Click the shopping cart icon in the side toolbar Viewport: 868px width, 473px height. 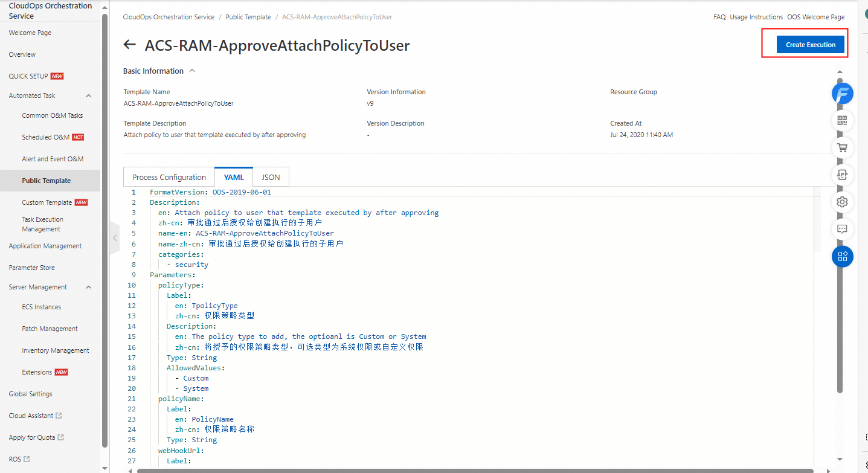(x=842, y=147)
